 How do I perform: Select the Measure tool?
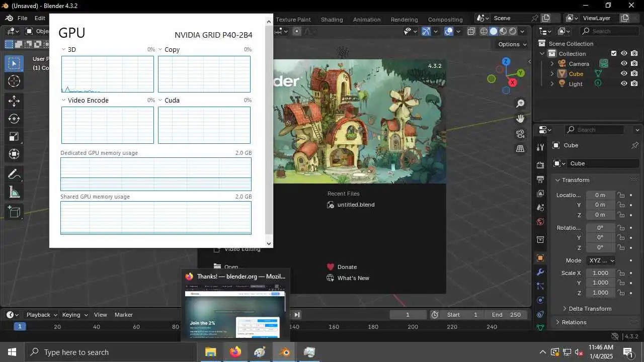14,192
